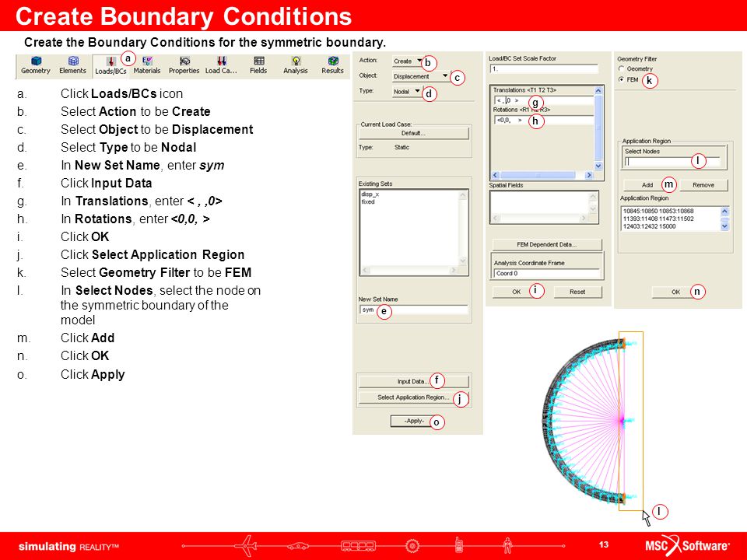Viewport: 747px width, 560px height.
Task: Click the Spatial Fields list box
Action: pos(544,207)
